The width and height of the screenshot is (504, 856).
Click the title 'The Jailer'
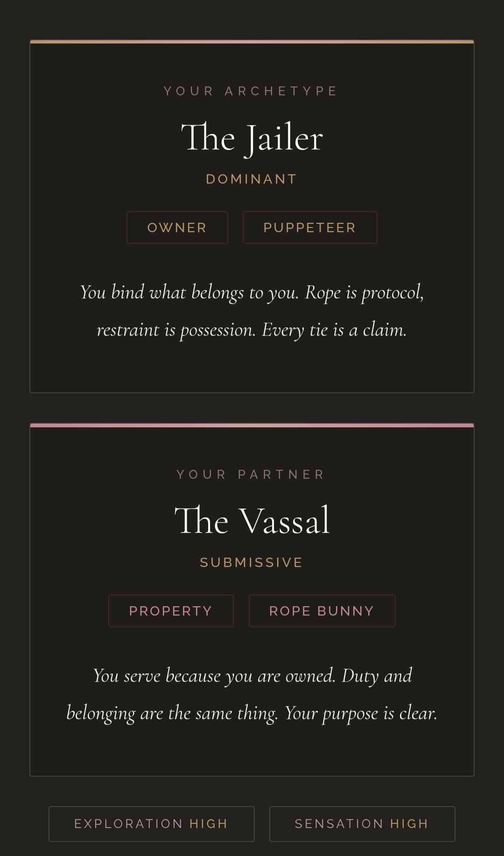pos(252,138)
